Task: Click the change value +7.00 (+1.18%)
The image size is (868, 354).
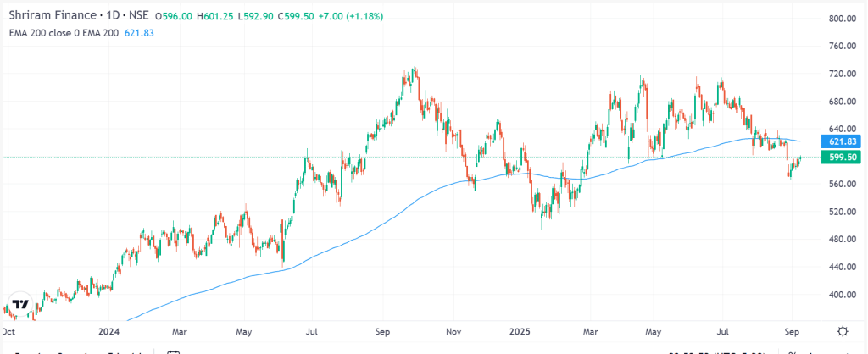Action: (x=350, y=17)
